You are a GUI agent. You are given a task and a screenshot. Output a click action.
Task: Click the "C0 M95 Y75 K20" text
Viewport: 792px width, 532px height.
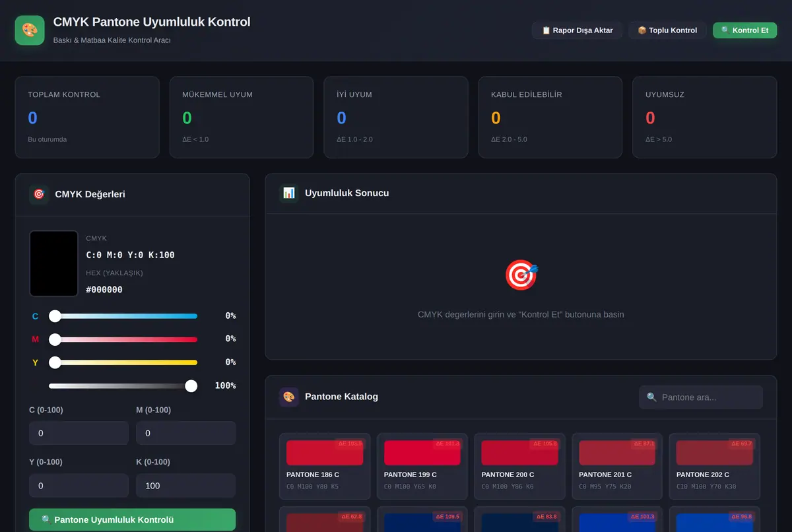607,487
